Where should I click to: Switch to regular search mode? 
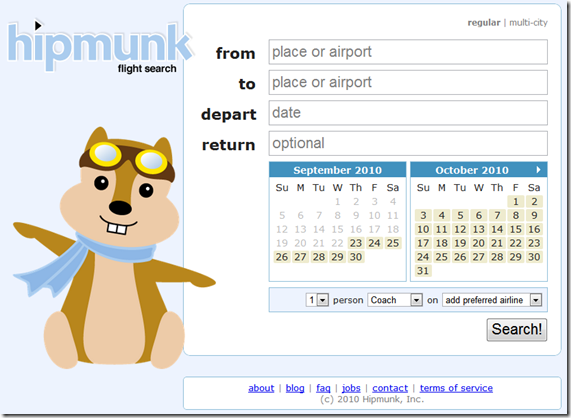[484, 23]
